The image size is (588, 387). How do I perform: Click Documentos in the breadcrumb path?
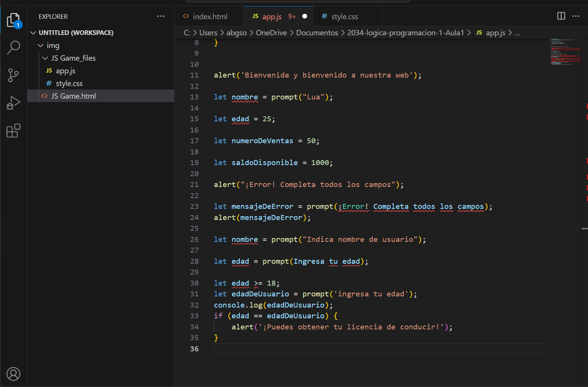point(317,33)
